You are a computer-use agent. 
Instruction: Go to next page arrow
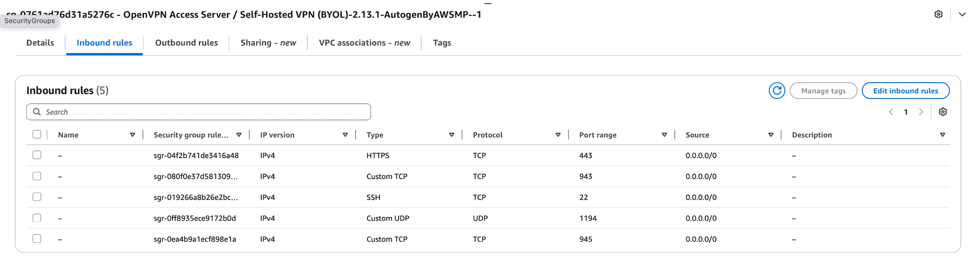click(921, 112)
